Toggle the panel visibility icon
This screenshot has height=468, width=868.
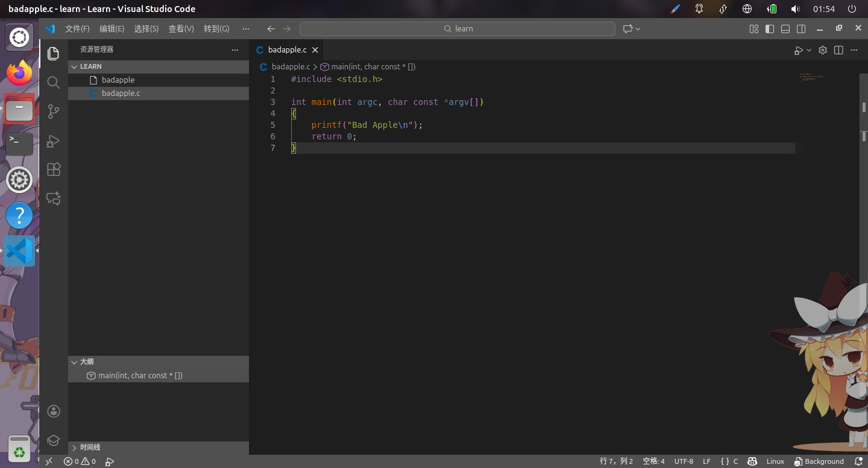[784, 28]
